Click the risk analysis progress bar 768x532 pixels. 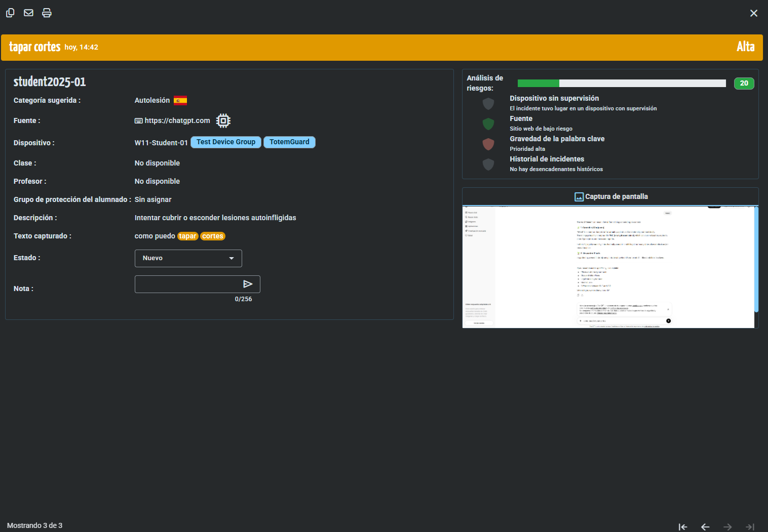[621, 84]
